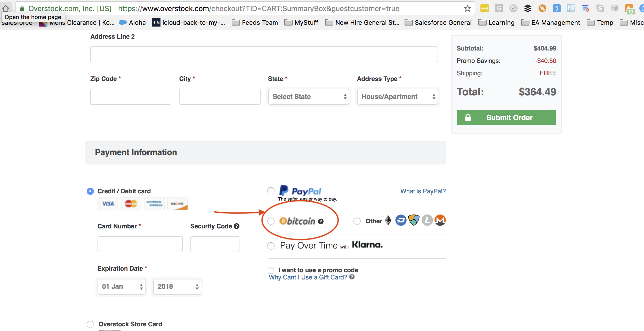
Task: Open the blue number 5 extension icon
Action: pyautogui.click(x=557, y=9)
